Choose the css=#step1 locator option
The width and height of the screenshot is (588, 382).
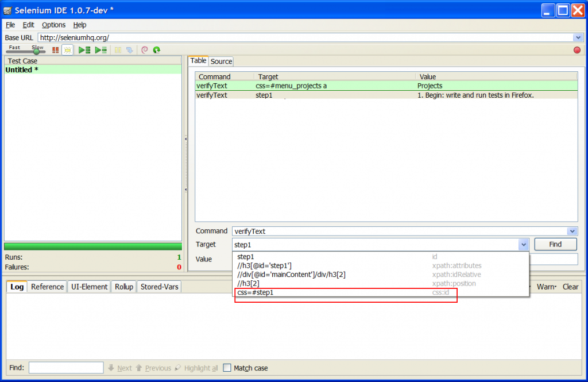381,292
